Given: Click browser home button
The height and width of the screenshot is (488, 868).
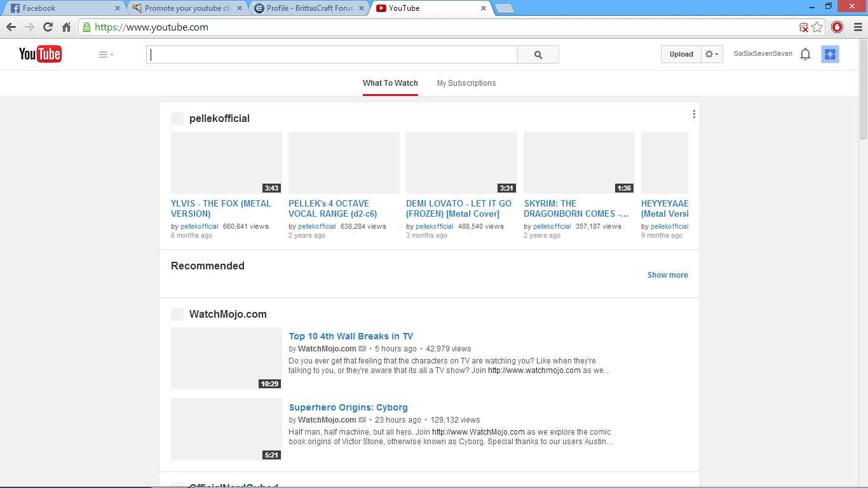Looking at the screenshot, I should pos(66,27).
